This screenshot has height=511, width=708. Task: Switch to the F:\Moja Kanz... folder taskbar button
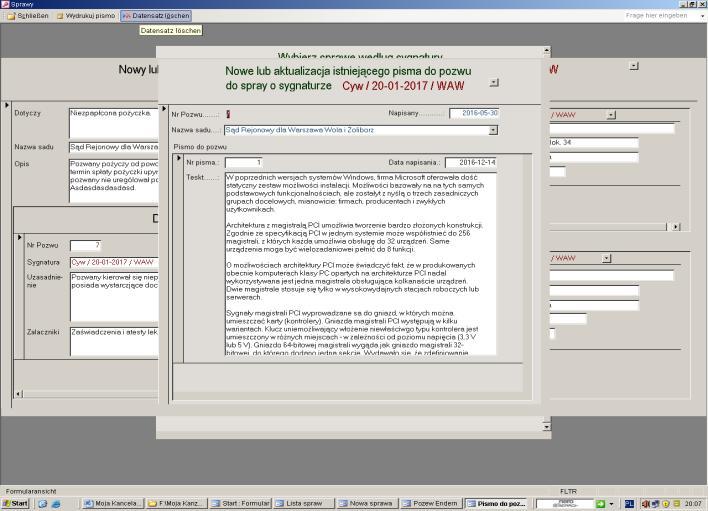pyautogui.click(x=177, y=503)
